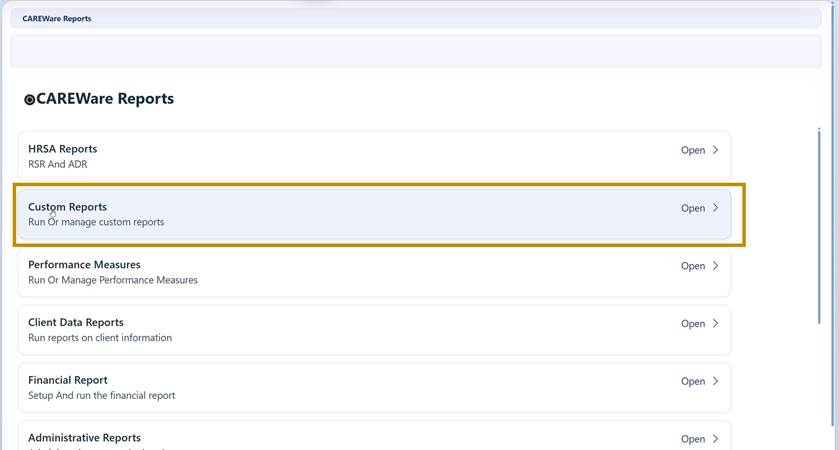The height and width of the screenshot is (450, 839).
Task: Click the empty toolbar strip below breadcrumb
Action: [x=416, y=51]
